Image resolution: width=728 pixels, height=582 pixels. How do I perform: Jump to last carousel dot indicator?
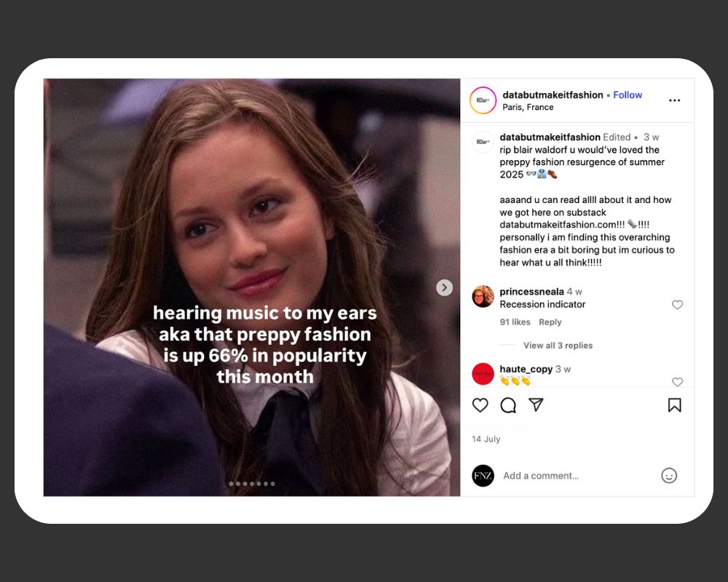pos(272,484)
